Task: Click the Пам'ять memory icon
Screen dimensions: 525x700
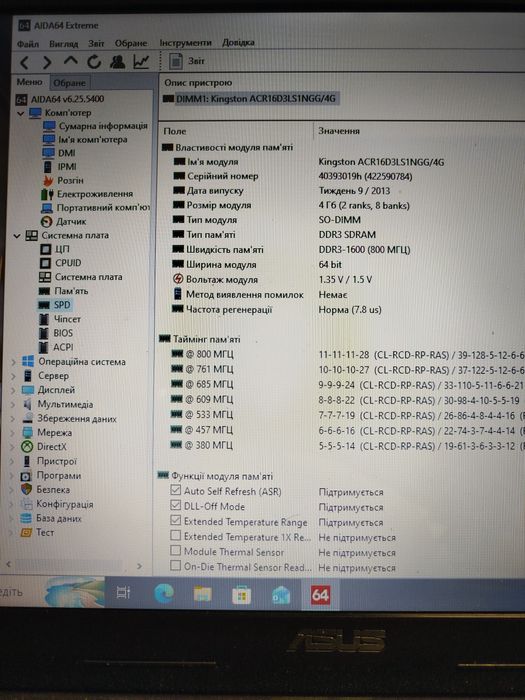Action: tap(45, 292)
